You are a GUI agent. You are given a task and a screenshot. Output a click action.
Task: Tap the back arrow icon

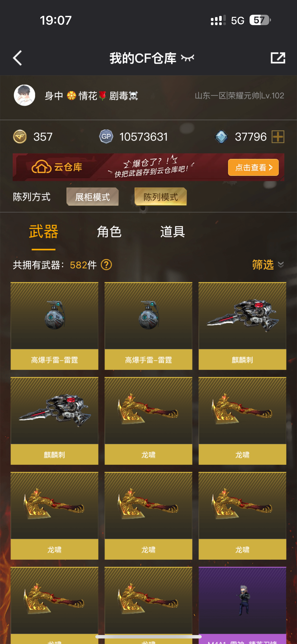click(17, 58)
